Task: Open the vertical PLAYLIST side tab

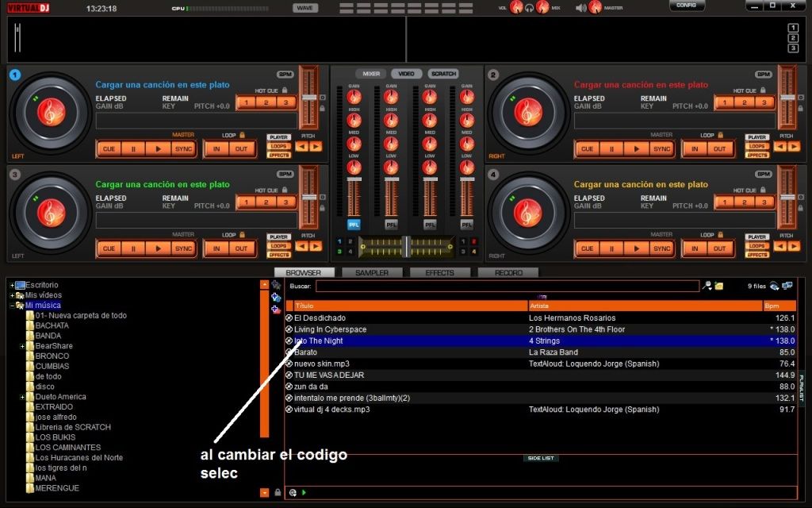Action: pos(801,388)
